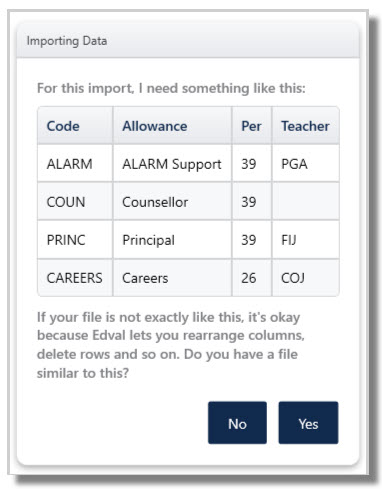Select the Per column header

point(252,126)
